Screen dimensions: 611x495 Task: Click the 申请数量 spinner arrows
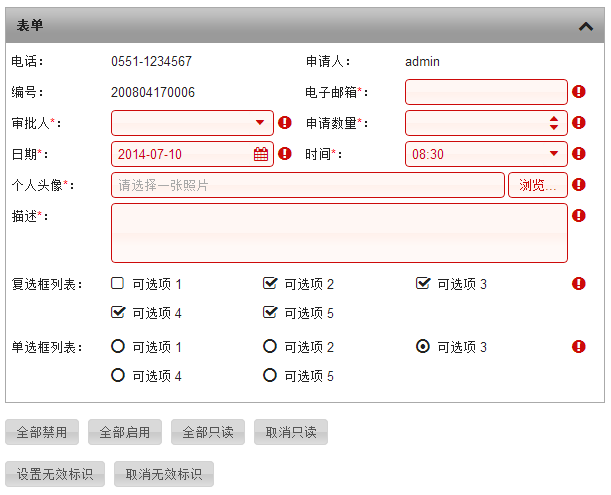554,123
